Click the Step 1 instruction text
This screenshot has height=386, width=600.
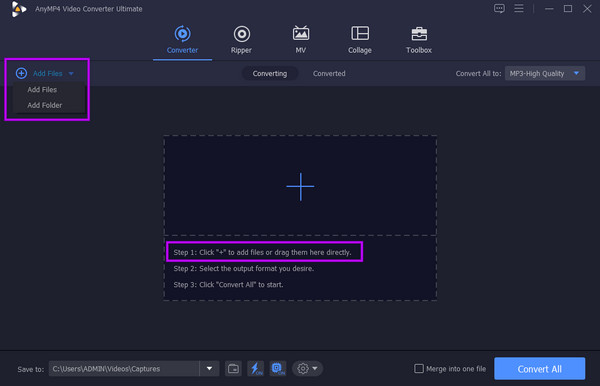262,252
